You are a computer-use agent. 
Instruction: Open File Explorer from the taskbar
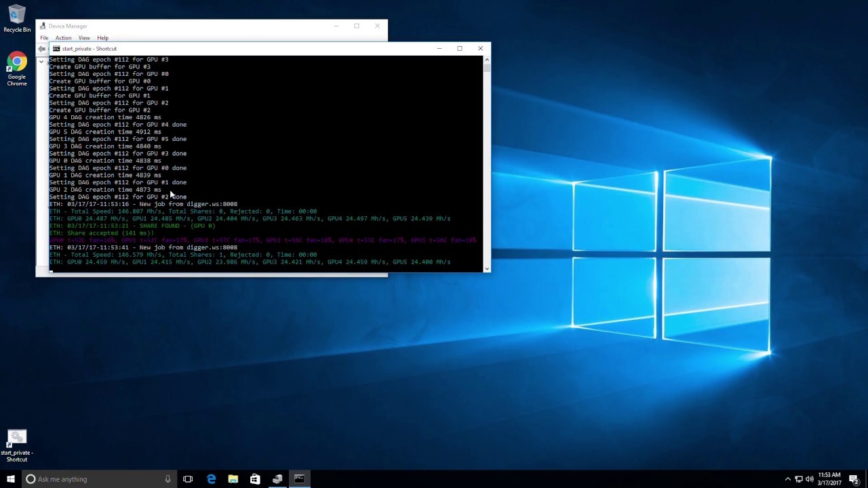click(x=233, y=479)
